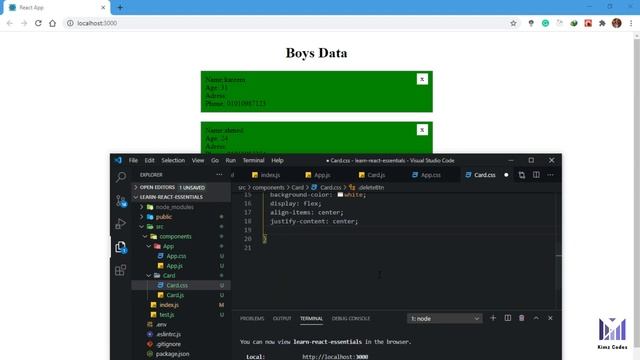Open the Selection menu
640x360 pixels.
pos(173,160)
